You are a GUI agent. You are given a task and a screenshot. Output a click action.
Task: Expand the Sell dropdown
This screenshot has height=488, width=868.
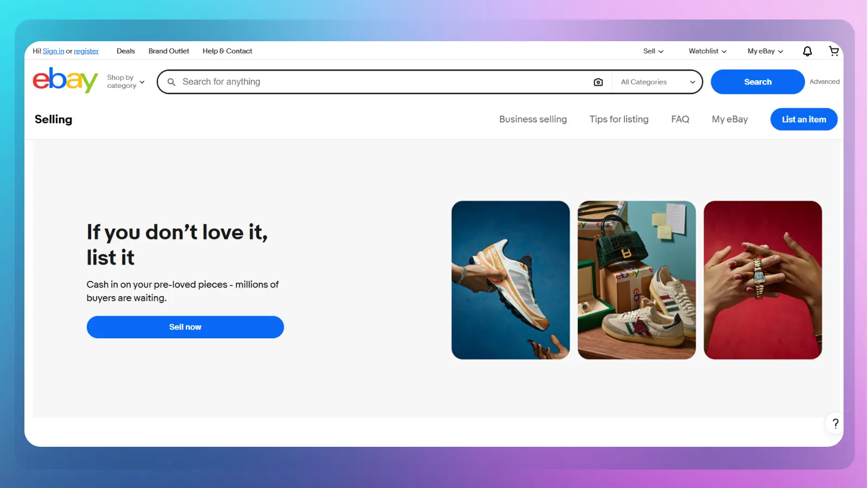[x=653, y=51]
